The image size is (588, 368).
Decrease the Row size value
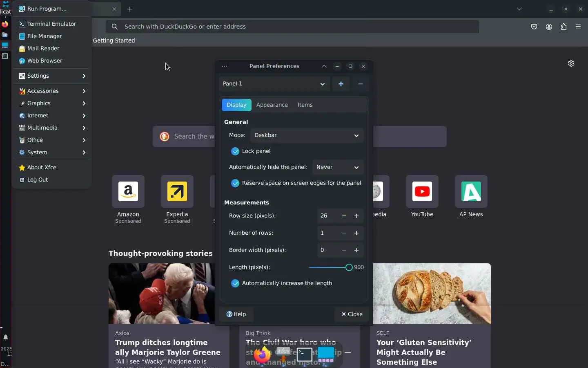point(344,216)
